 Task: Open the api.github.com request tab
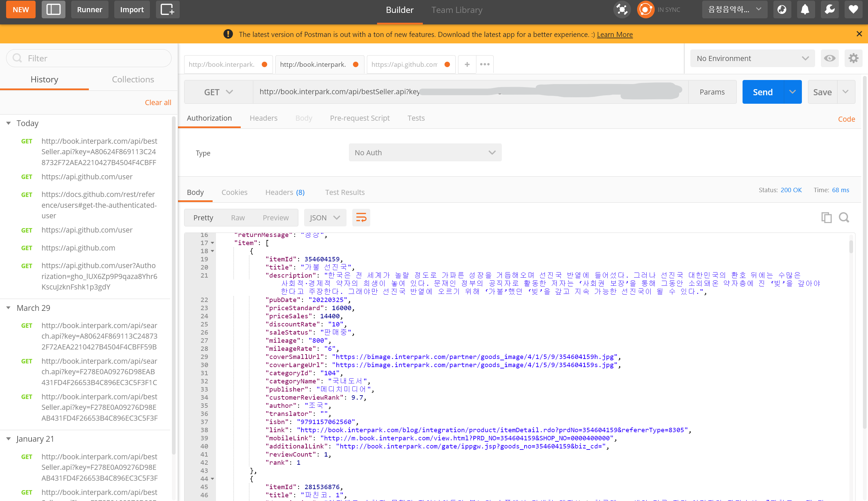tap(411, 64)
